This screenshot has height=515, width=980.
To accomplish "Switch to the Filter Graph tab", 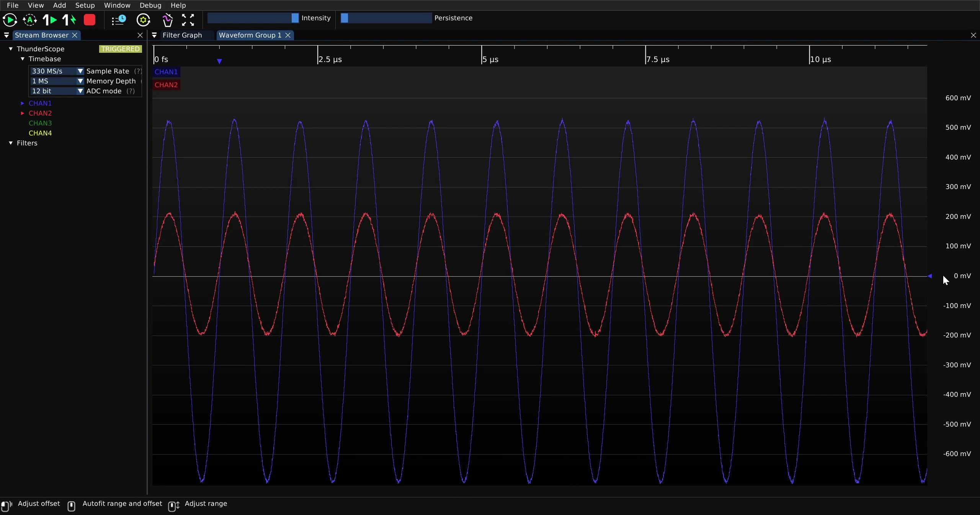I will click(182, 35).
